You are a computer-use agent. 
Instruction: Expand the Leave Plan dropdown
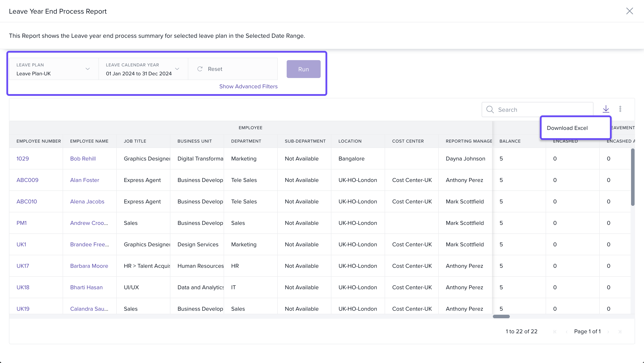pyautogui.click(x=87, y=69)
